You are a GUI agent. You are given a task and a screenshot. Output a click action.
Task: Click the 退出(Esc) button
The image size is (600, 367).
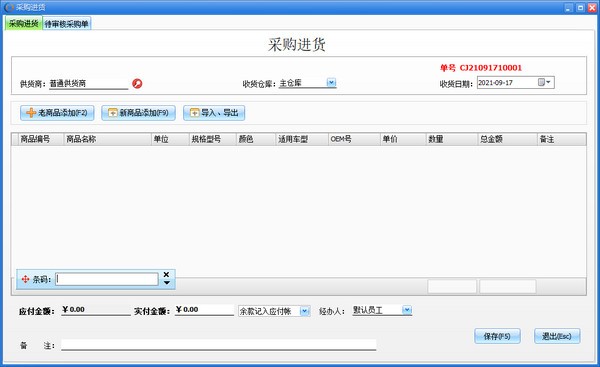click(x=557, y=336)
